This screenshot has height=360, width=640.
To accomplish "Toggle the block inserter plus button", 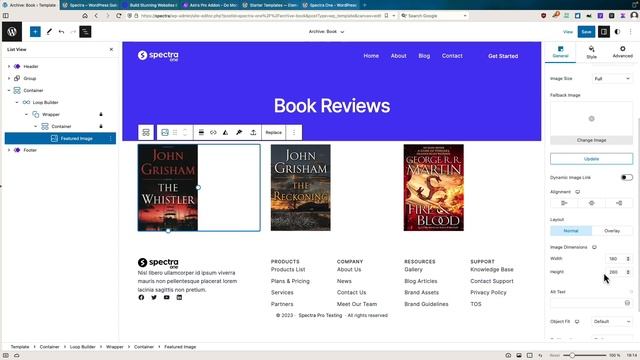I will [x=36, y=31].
